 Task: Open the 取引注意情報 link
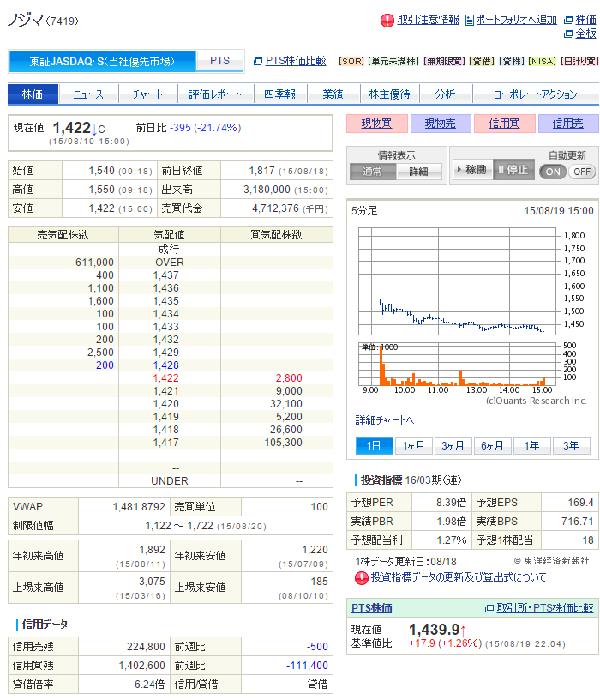(428, 20)
